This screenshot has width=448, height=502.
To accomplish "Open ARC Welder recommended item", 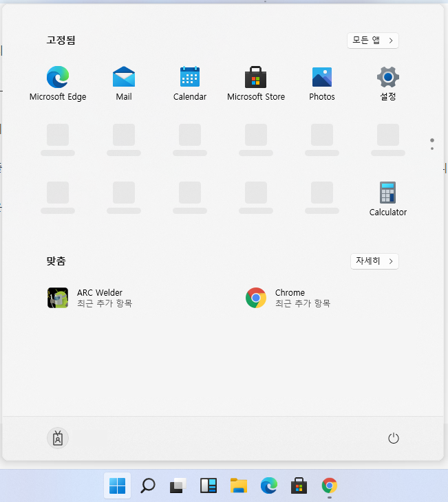I will [89, 298].
